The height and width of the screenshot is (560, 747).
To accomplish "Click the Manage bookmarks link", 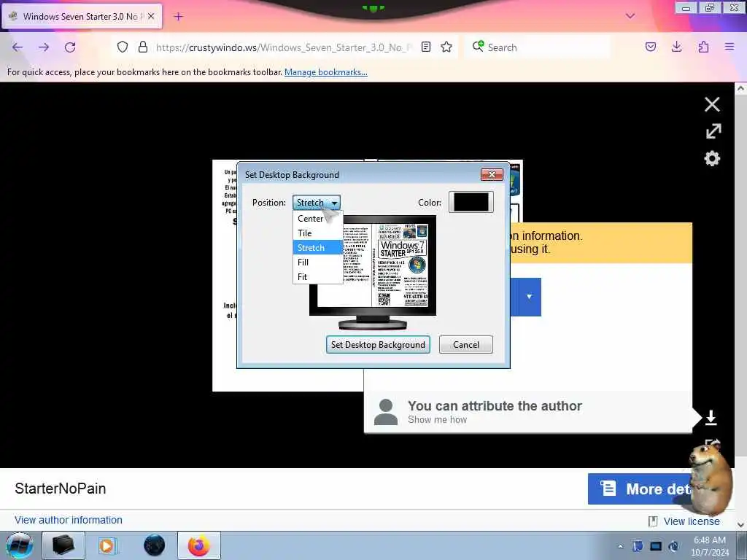I will pyautogui.click(x=326, y=72).
